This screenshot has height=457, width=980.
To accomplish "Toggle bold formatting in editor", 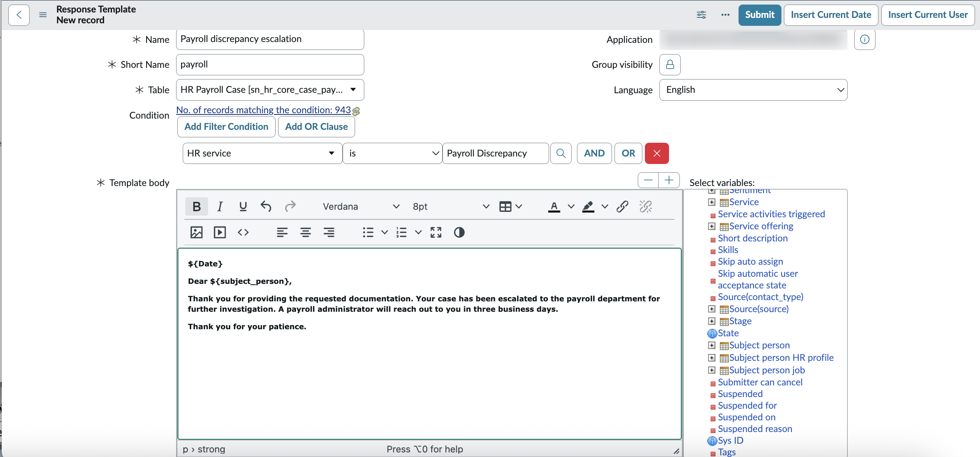I will 196,206.
